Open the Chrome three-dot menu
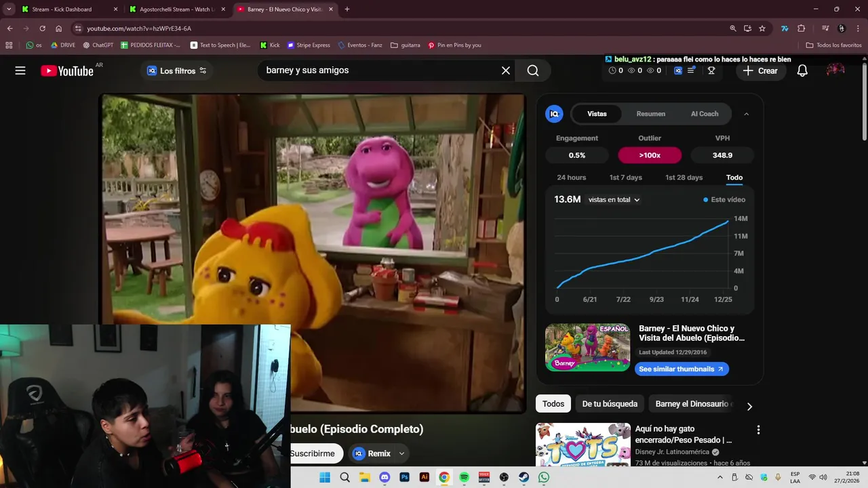868x488 pixels. pos(858,28)
